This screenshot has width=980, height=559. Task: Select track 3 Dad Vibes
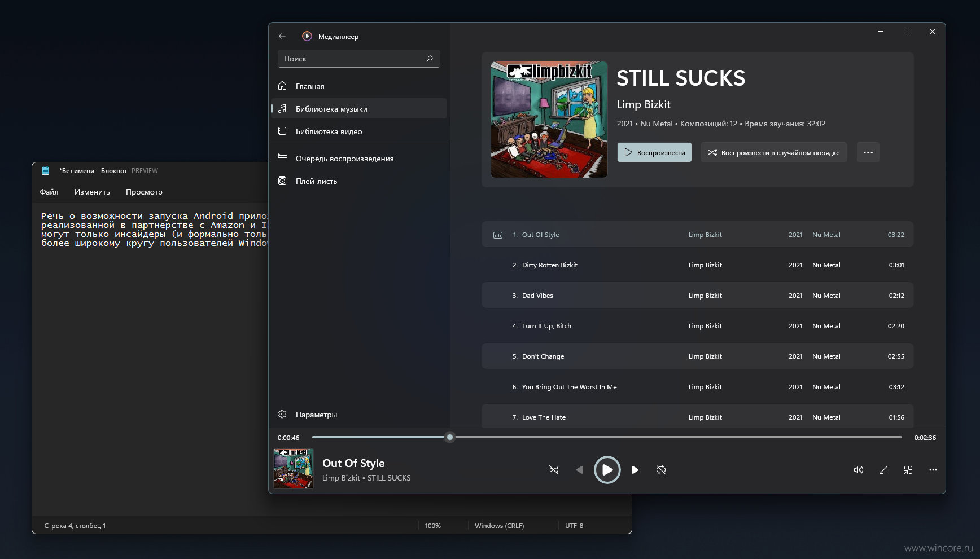pyautogui.click(x=697, y=295)
